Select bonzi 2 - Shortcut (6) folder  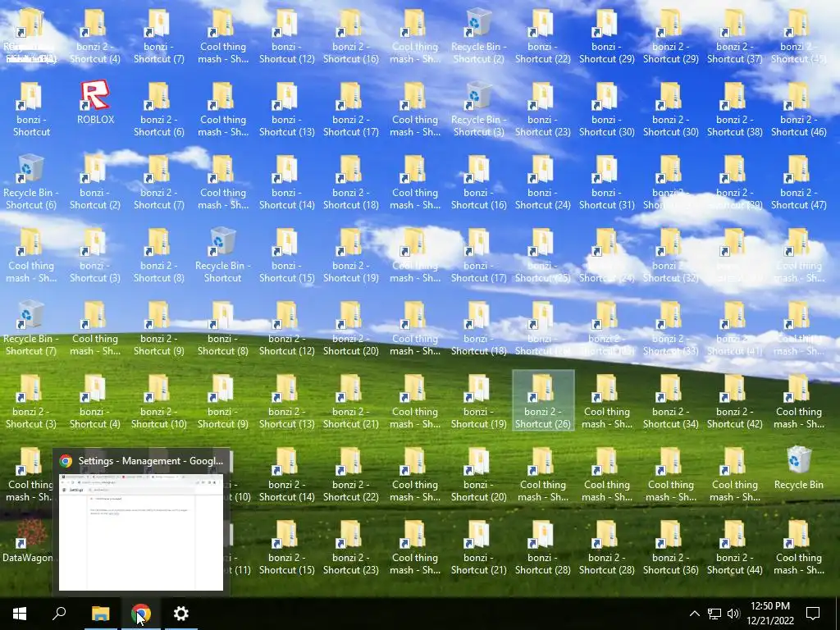pos(159,109)
